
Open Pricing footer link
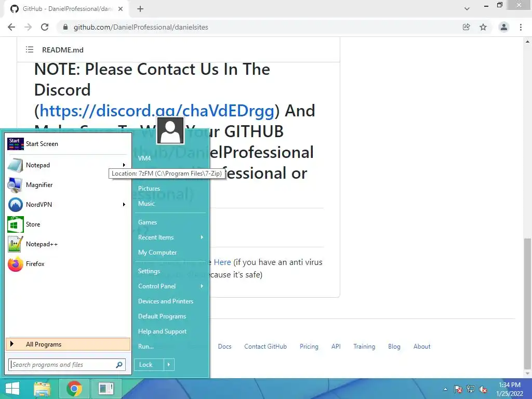pos(309,347)
